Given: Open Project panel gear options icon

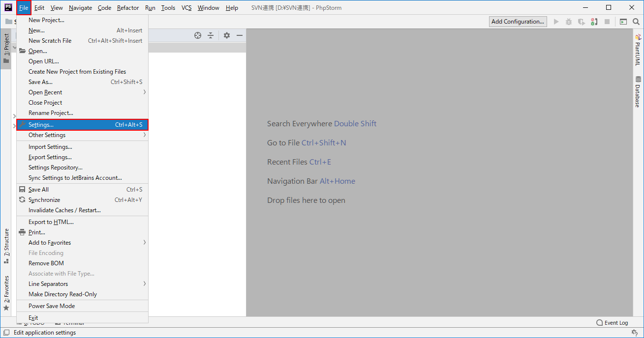Looking at the screenshot, I should (227, 35).
